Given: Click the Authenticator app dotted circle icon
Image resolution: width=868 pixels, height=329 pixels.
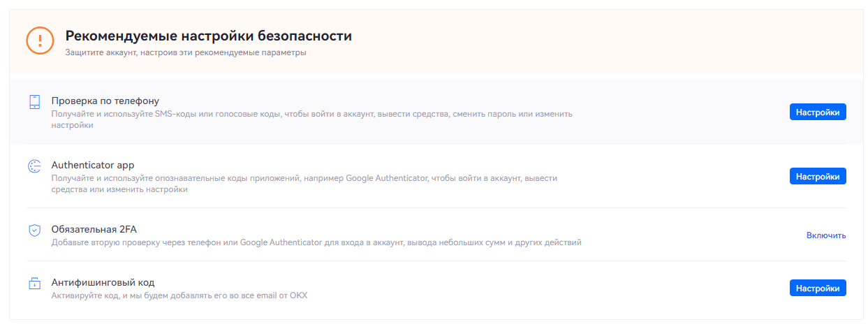Looking at the screenshot, I should coord(34,166).
